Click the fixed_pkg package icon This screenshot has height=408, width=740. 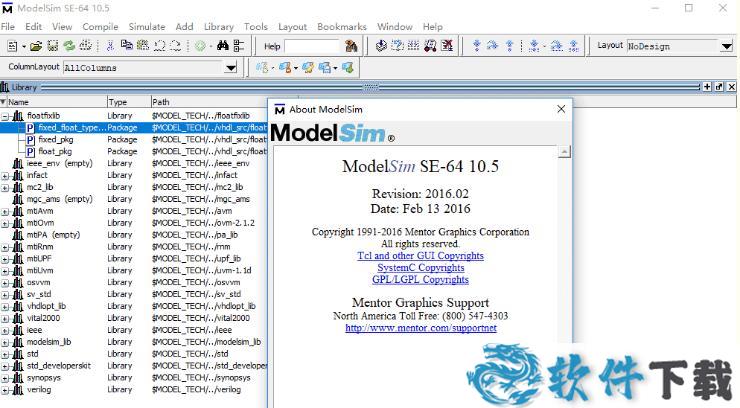30,140
